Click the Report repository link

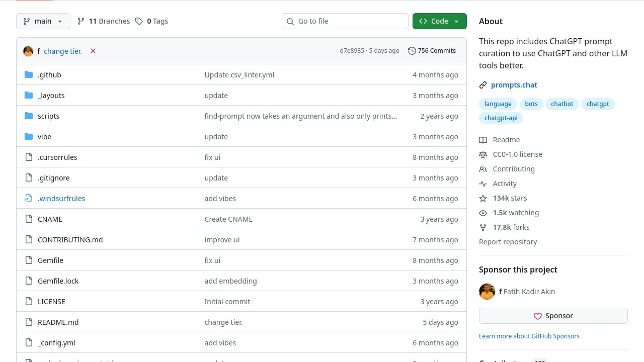pos(508,242)
